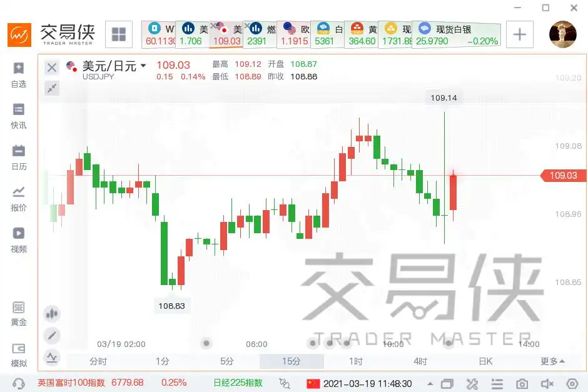This screenshot has width=588, height=392.
Task: Expand the status bar up-arrow
Action: tap(430, 383)
